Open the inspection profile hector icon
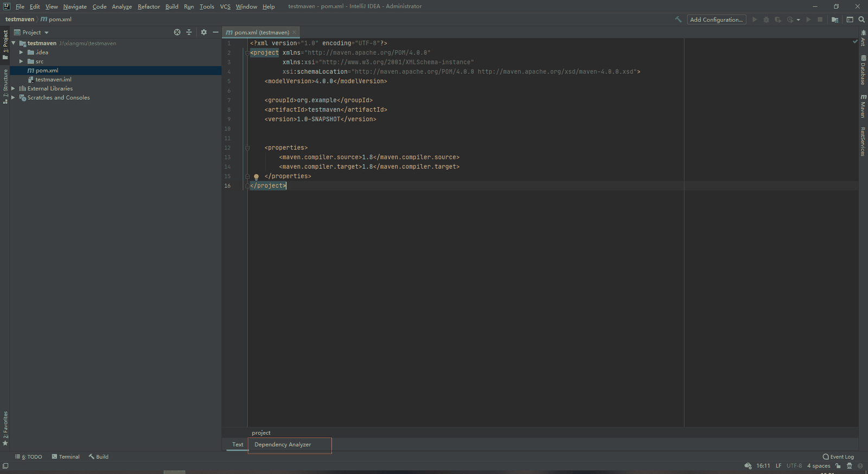 click(850, 466)
